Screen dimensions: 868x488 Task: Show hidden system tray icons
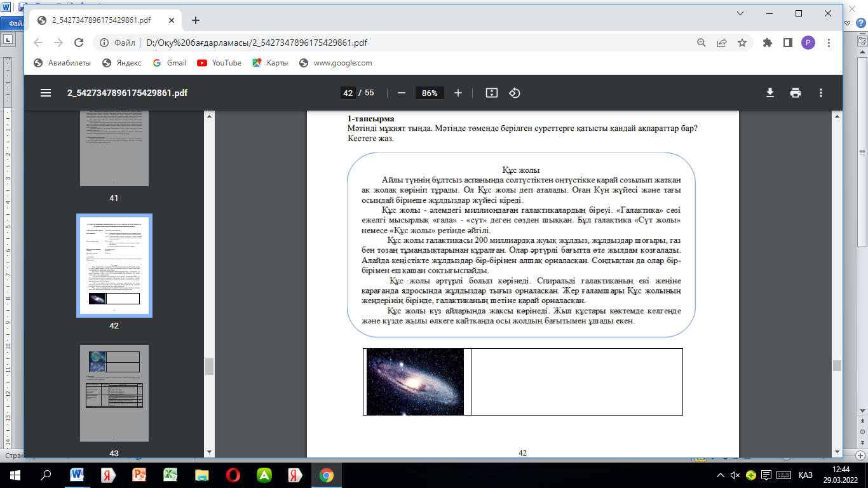(x=720, y=475)
